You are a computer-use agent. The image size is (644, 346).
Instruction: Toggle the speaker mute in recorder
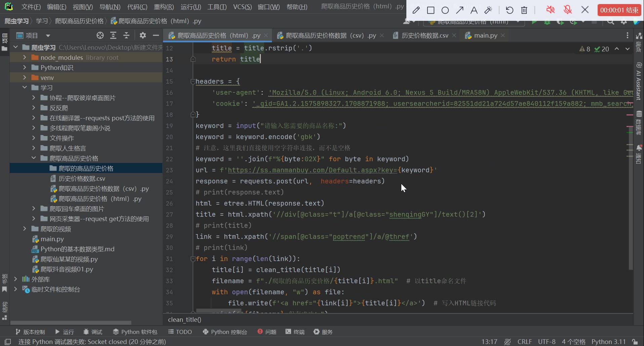[550, 10]
